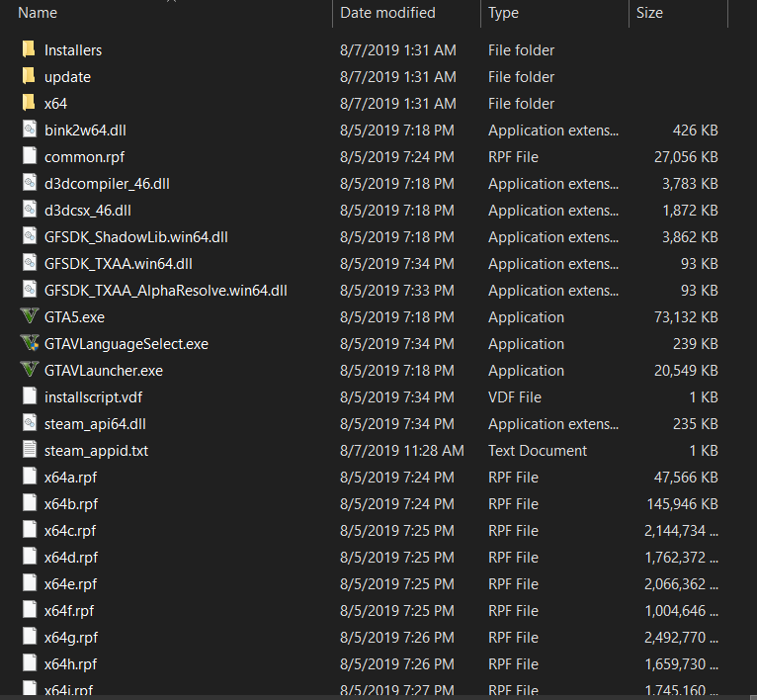Click the GTAVLanguageSelect.exe application icon

[x=30, y=342]
